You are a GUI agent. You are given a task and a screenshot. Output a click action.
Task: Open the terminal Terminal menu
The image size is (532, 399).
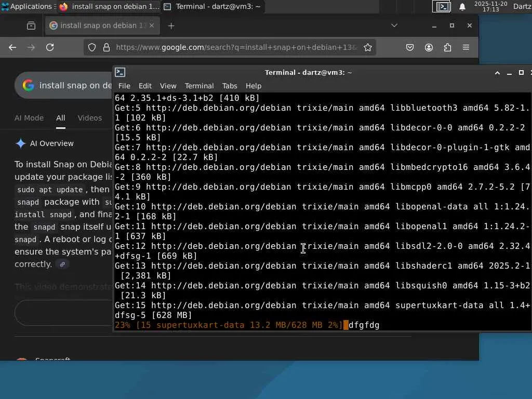click(199, 86)
